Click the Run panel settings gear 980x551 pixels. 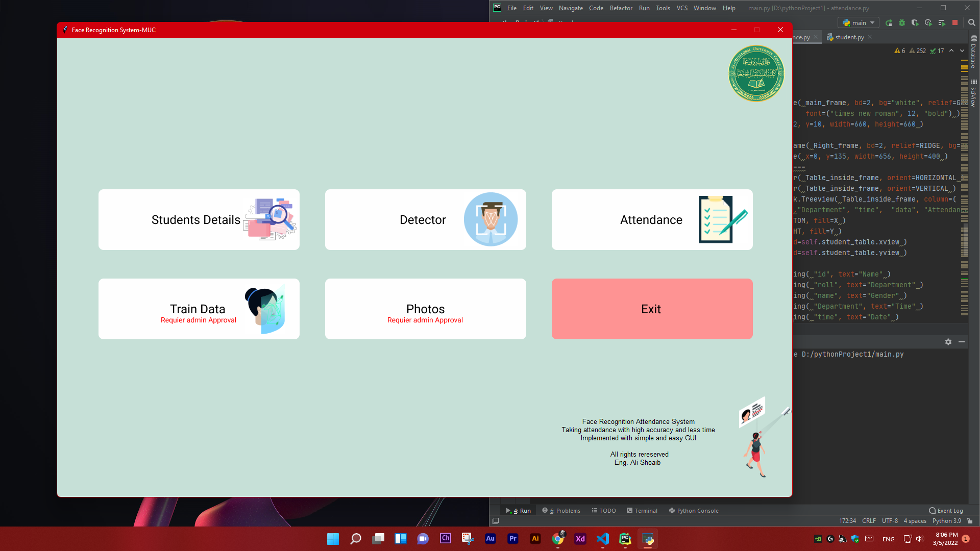click(948, 342)
